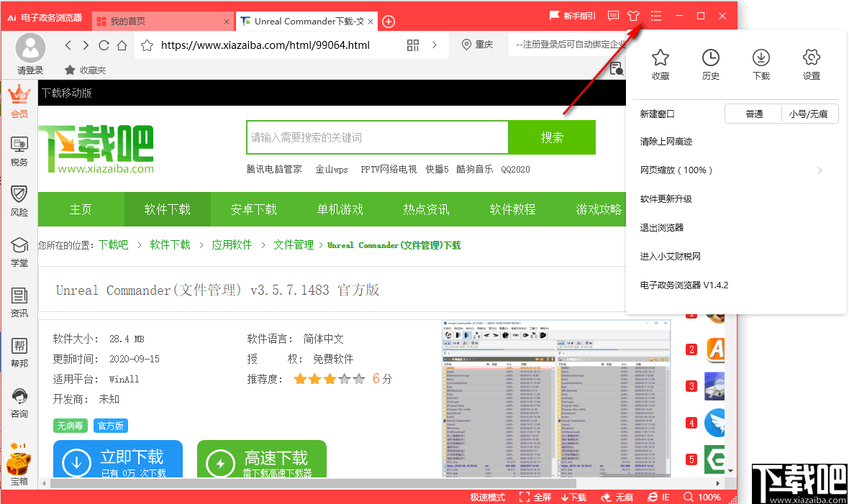Click the keyword search input field

point(377,137)
